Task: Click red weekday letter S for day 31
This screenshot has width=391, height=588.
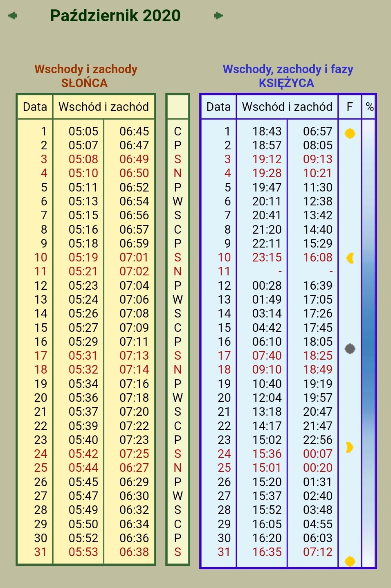Action: click(x=178, y=552)
